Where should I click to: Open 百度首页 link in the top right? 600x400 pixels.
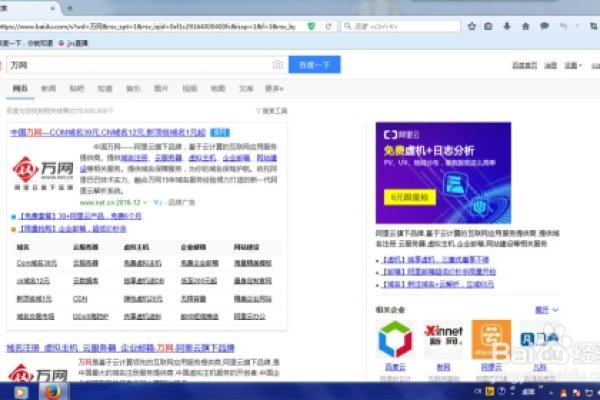pos(525,65)
